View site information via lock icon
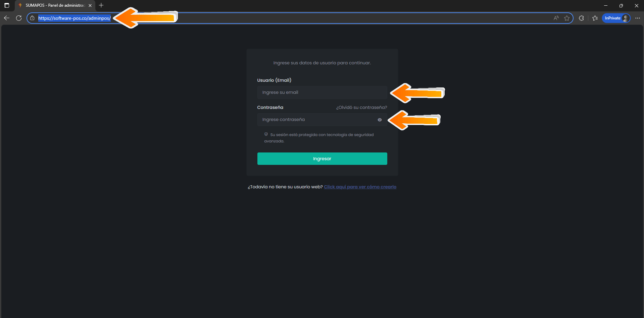This screenshot has height=318, width=644. [32, 18]
